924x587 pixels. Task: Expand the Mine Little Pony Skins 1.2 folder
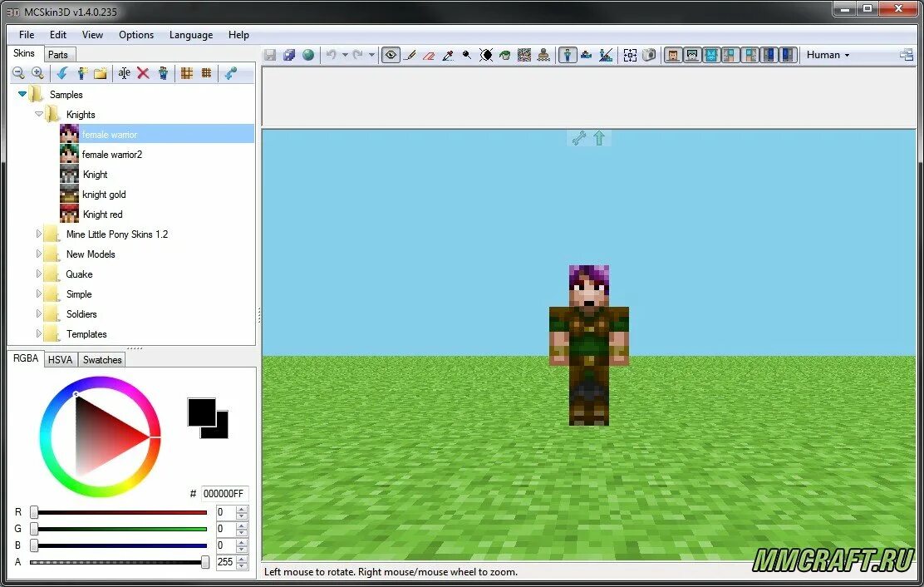39,234
